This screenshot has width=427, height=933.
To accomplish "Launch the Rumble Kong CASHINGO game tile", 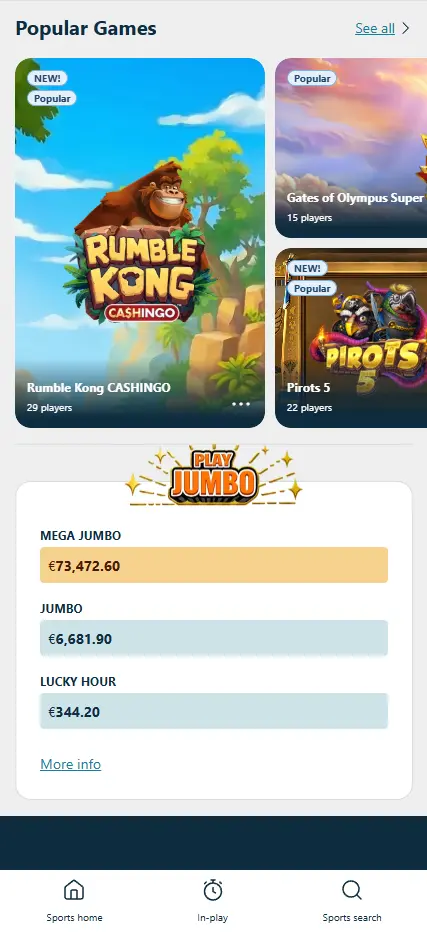I will coord(140,243).
